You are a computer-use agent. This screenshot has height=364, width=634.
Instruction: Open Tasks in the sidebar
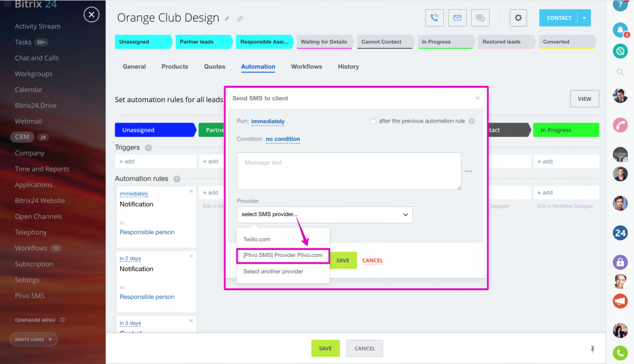tap(23, 42)
